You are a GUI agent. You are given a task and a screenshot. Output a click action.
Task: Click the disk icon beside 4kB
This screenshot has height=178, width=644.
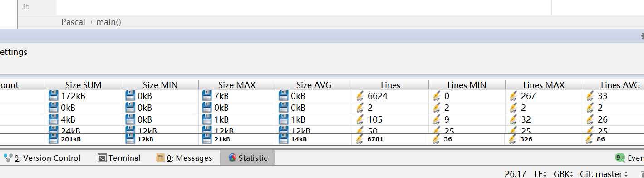pos(54,119)
